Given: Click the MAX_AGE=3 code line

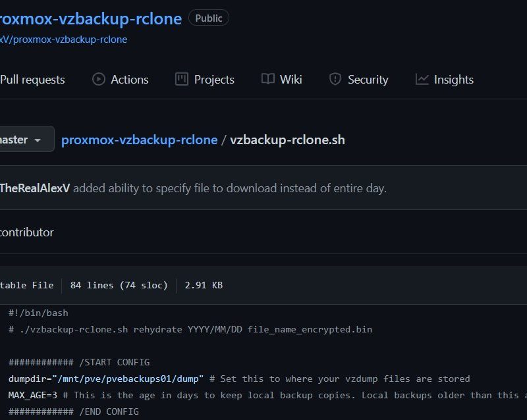Looking at the screenshot, I should click(267, 395).
